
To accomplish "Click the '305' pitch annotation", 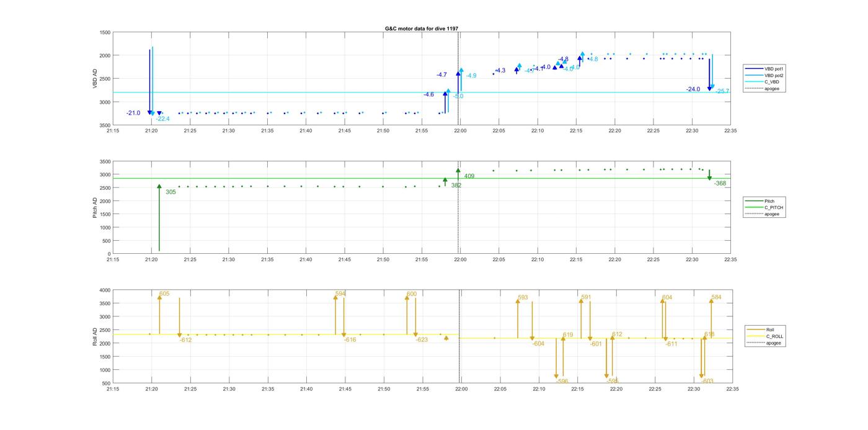I will [170, 192].
